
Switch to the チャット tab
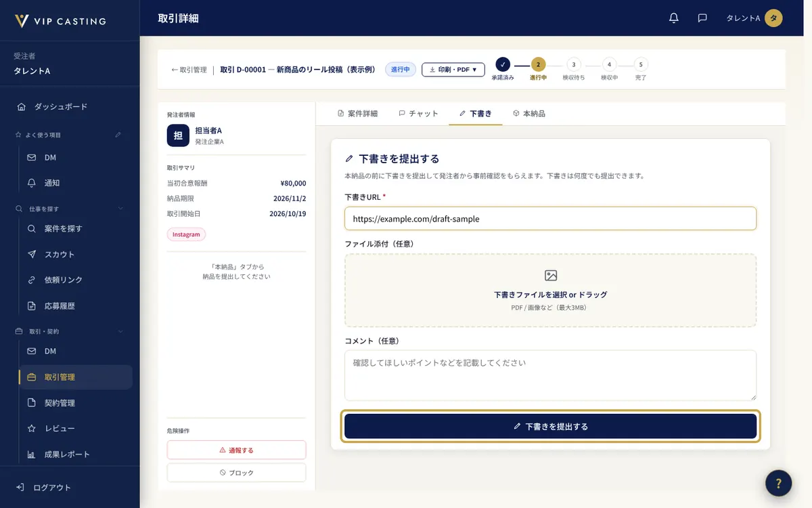[418, 114]
